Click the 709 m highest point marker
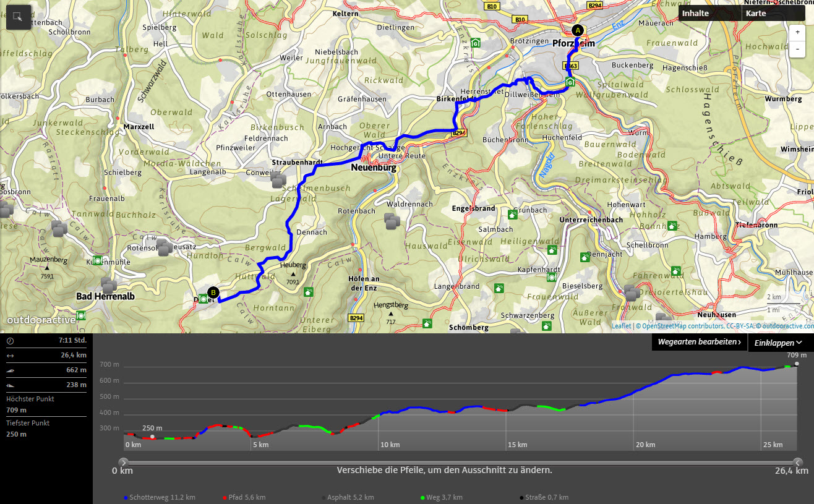814x504 pixels. click(x=797, y=364)
